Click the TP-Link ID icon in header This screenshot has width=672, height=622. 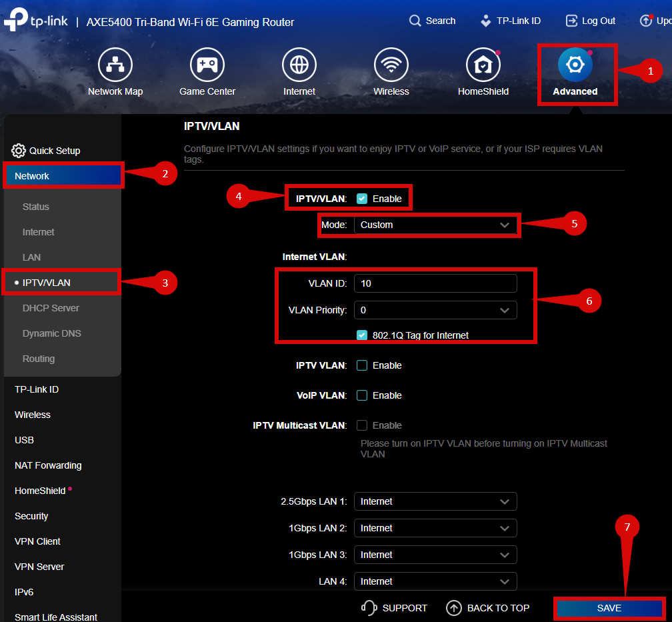[x=485, y=21]
